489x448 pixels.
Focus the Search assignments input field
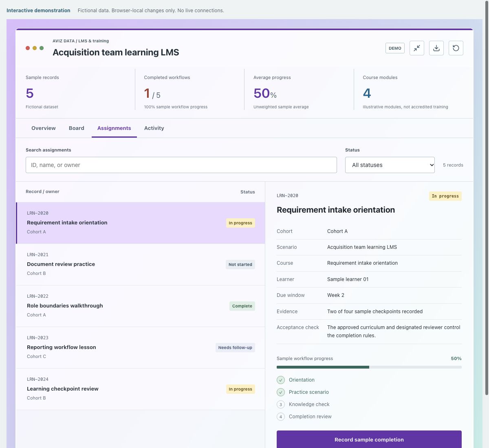(x=181, y=165)
